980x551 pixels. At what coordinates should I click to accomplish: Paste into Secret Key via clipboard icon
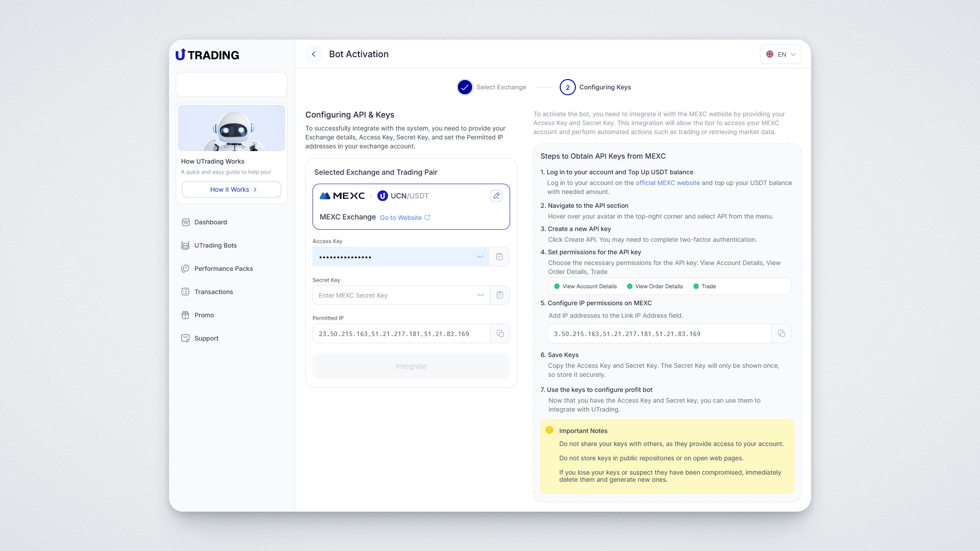tap(500, 295)
